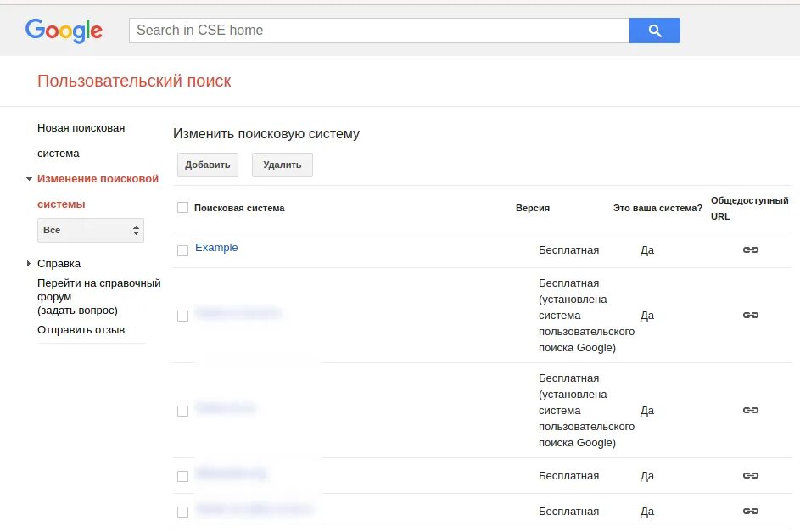
Task: Click the public URL link icon in the second row
Action: [750, 316]
